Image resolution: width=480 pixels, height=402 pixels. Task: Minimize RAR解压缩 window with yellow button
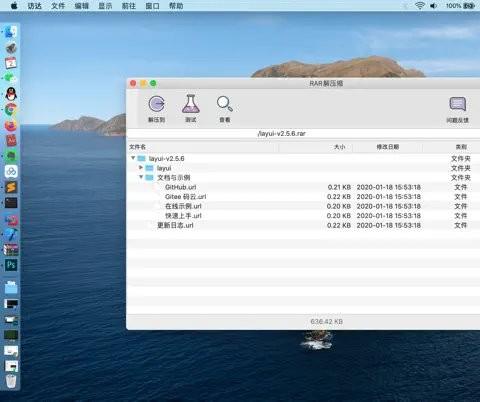pos(143,83)
